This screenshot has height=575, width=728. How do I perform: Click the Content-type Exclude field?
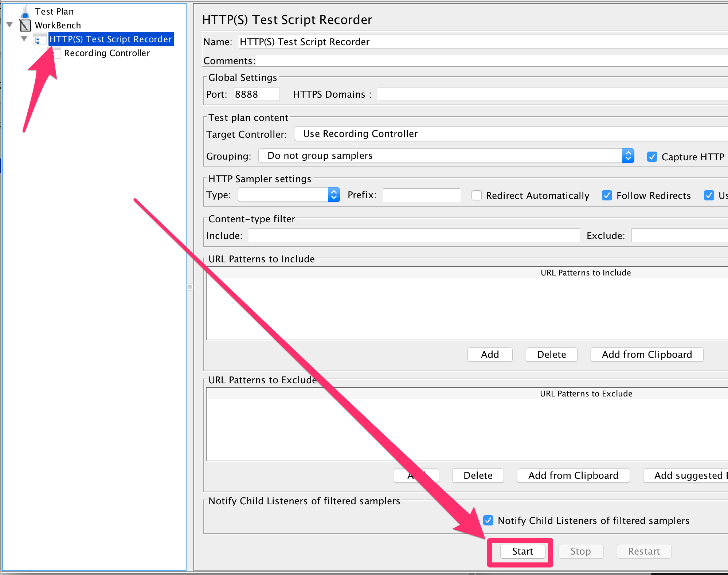pyautogui.click(x=680, y=235)
